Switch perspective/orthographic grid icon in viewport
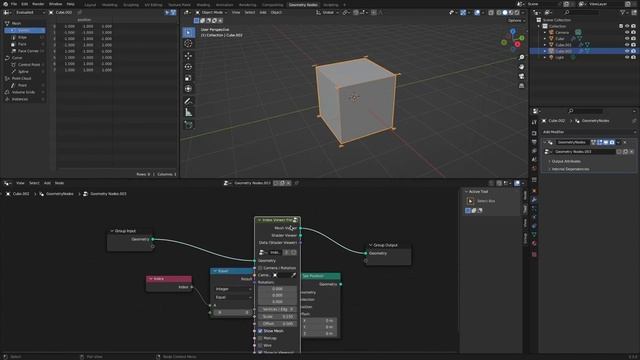 pyautogui.click(x=521, y=86)
